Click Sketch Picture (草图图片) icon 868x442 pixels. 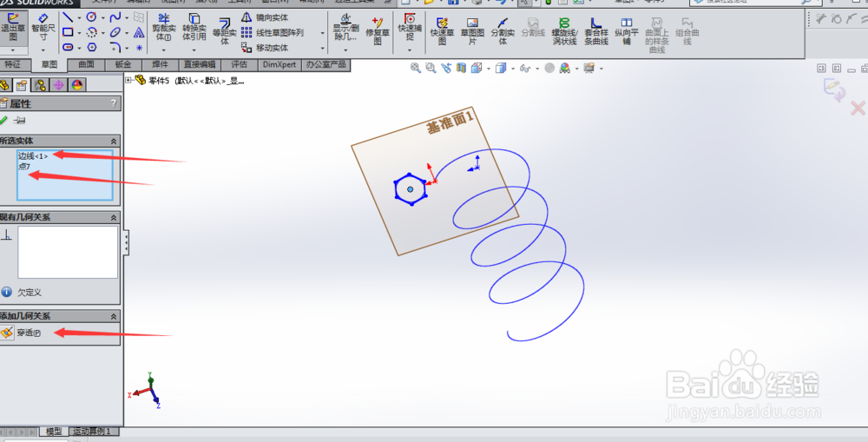pos(472,23)
